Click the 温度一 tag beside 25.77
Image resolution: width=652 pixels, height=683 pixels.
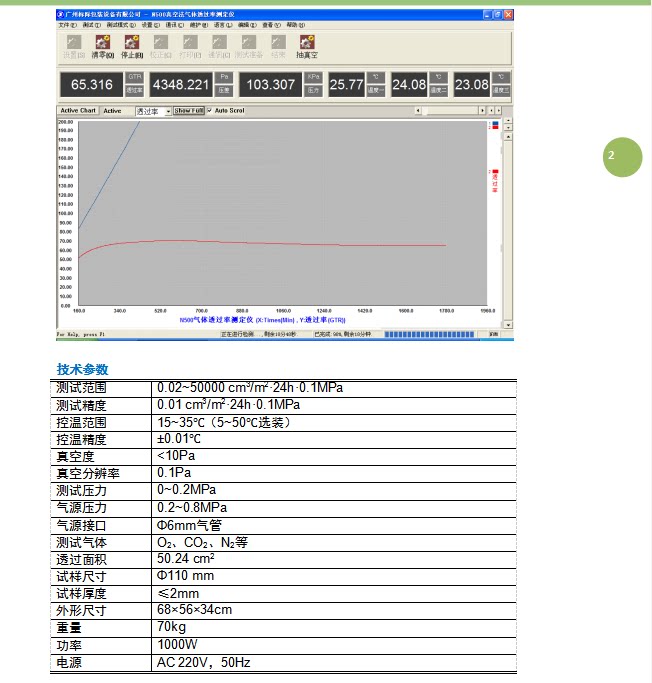(x=375, y=90)
